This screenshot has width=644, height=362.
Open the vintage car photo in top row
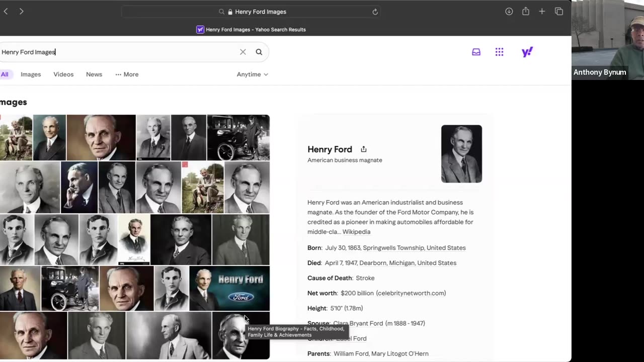tap(238, 137)
